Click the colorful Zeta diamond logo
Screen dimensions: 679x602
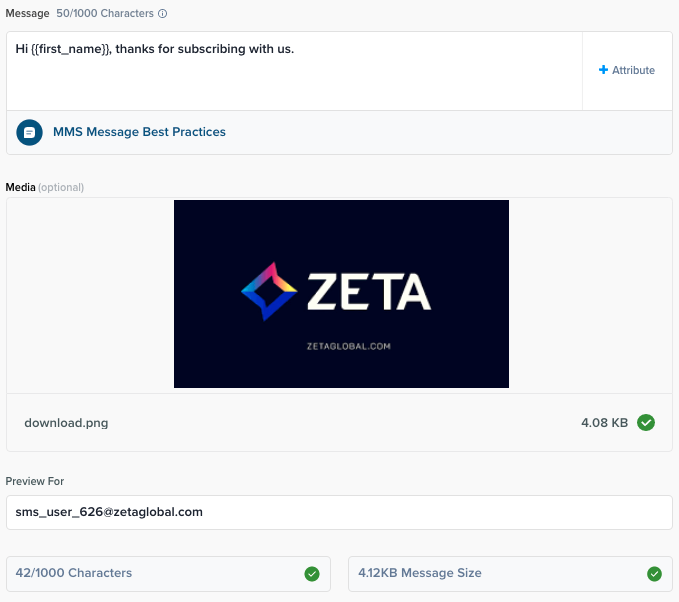pyautogui.click(x=269, y=291)
